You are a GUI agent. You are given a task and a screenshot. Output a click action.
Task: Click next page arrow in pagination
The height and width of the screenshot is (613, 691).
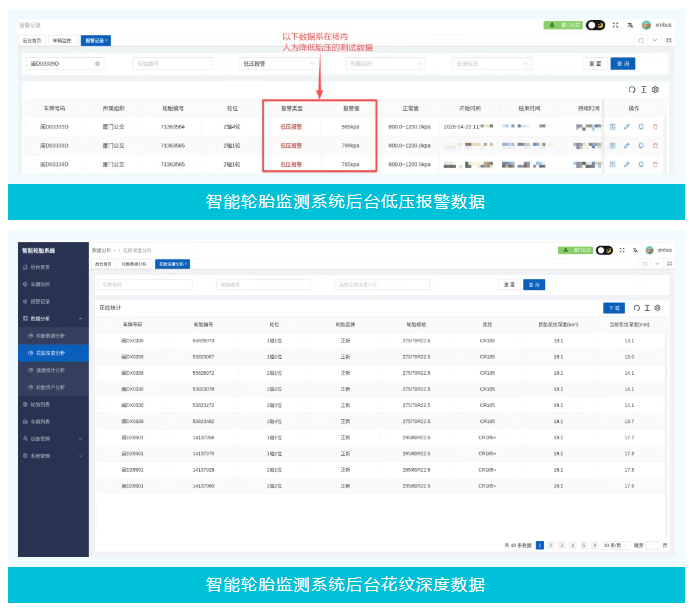point(594,546)
